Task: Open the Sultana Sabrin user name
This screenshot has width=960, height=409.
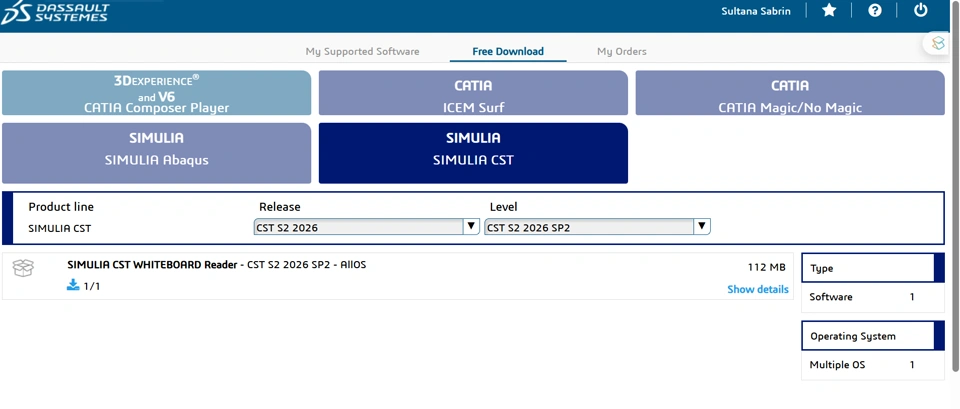Action: pos(756,11)
